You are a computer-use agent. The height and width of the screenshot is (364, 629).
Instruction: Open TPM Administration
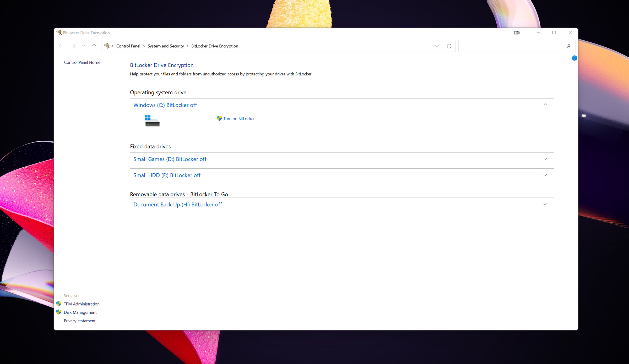tap(82, 304)
